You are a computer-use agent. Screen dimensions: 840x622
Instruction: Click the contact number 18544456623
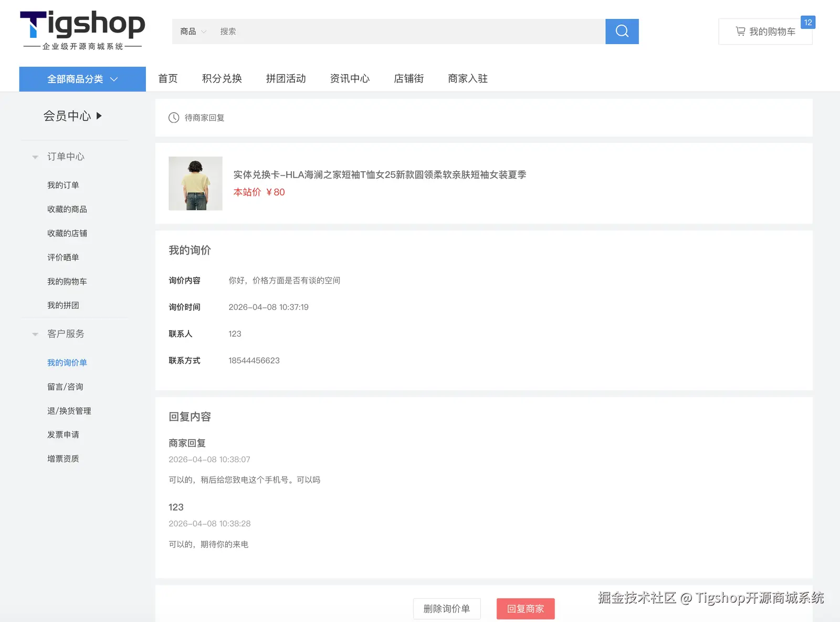254,360
